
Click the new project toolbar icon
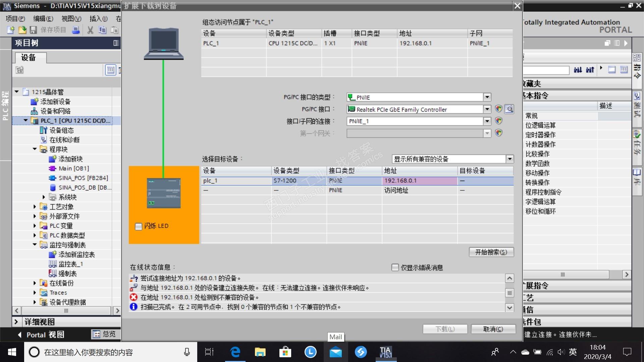(x=11, y=30)
